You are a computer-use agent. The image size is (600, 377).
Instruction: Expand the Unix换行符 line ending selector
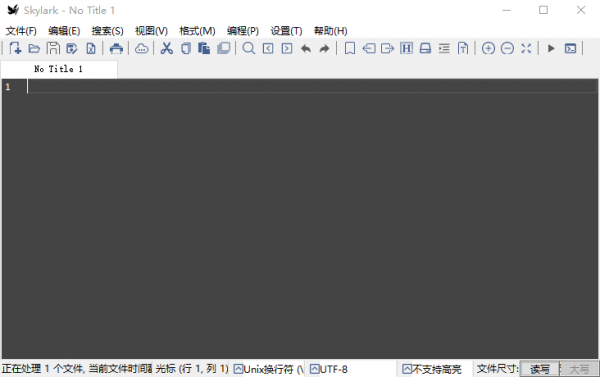coord(269,369)
